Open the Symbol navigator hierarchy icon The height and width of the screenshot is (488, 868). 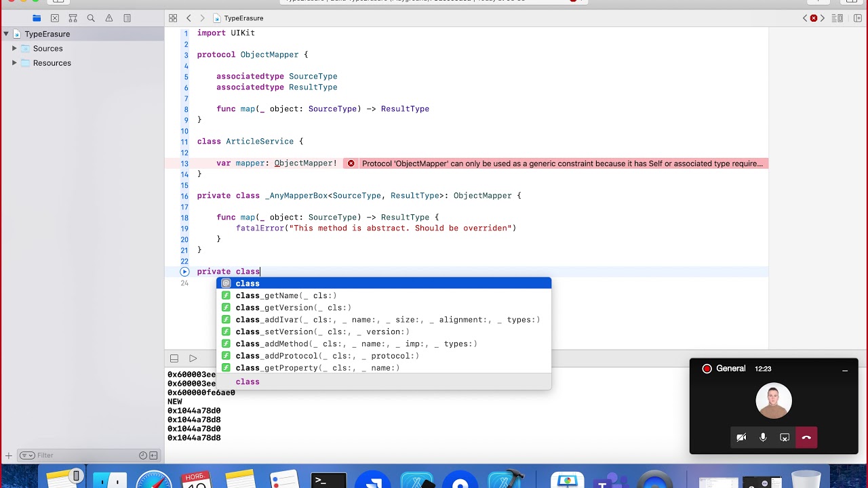coord(73,18)
